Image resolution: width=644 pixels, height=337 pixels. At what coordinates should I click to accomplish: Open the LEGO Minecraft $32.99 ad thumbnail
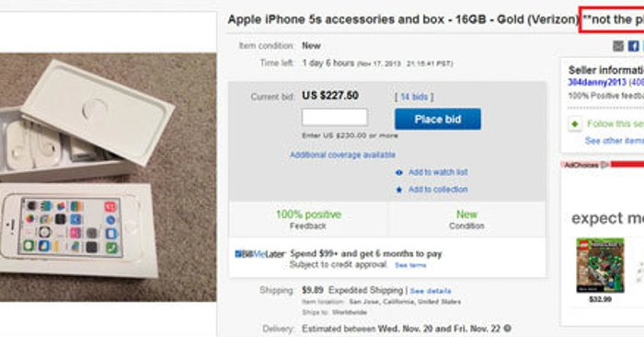click(600, 265)
